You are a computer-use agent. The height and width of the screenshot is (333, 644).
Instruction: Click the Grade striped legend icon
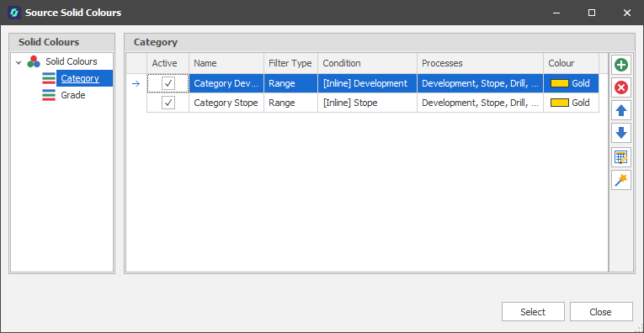49,95
